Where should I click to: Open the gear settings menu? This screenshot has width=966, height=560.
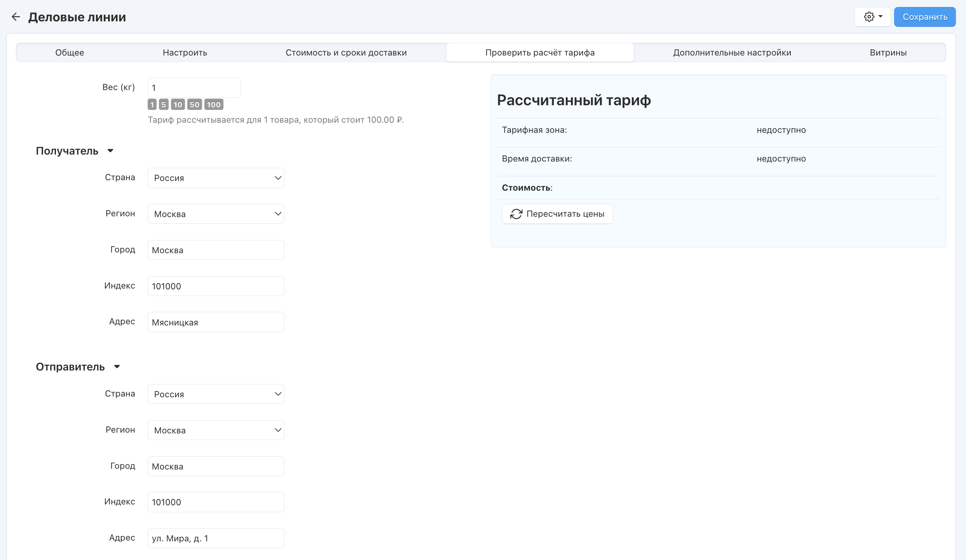pos(872,17)
